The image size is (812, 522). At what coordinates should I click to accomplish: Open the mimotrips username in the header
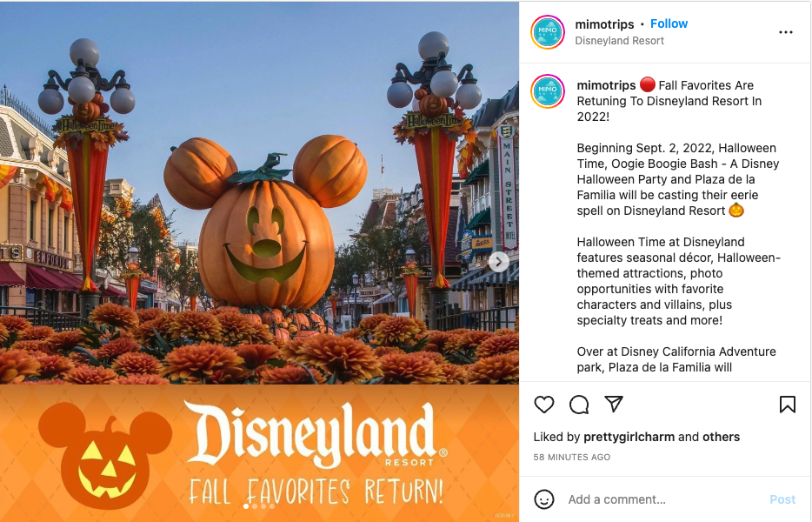(x=604, y=24)
